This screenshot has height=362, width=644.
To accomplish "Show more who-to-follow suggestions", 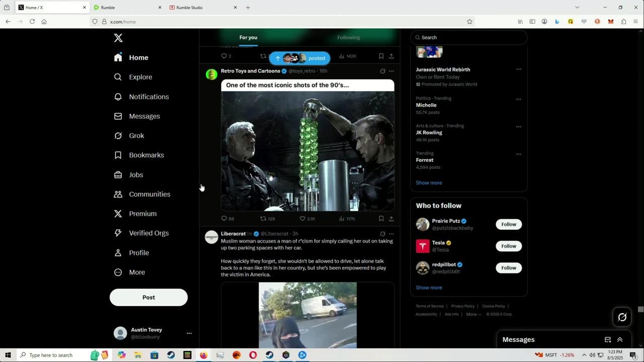I will 429,288.
